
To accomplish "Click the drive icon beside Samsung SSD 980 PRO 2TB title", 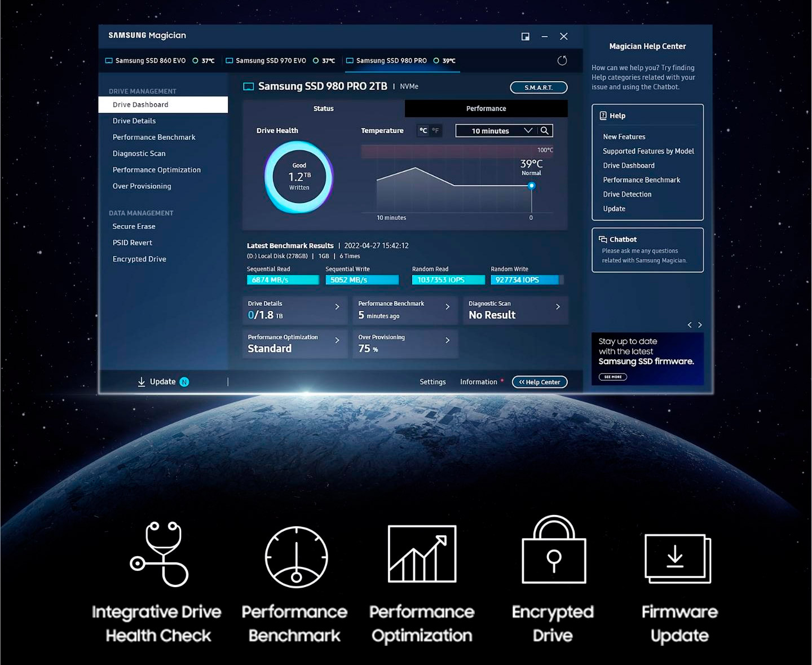I will point(249,86).
